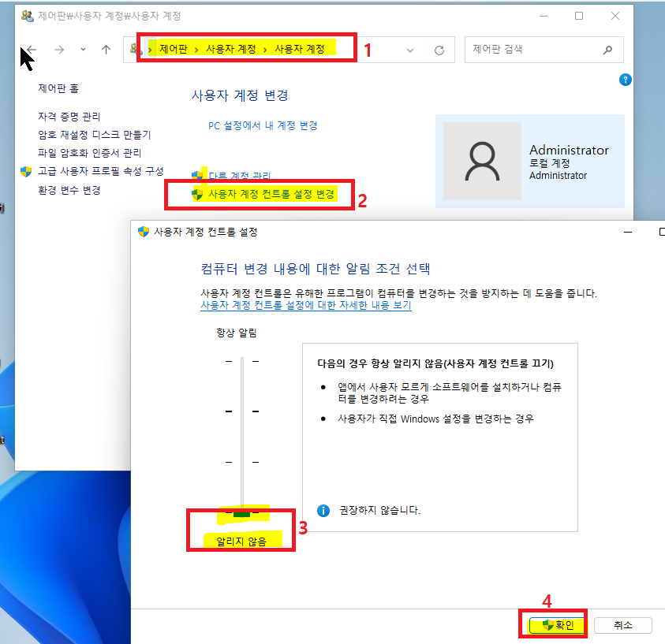Open 자격 증명 관리
The width and height of the screenshot is (665, 644).
click(x=69, y=117)
